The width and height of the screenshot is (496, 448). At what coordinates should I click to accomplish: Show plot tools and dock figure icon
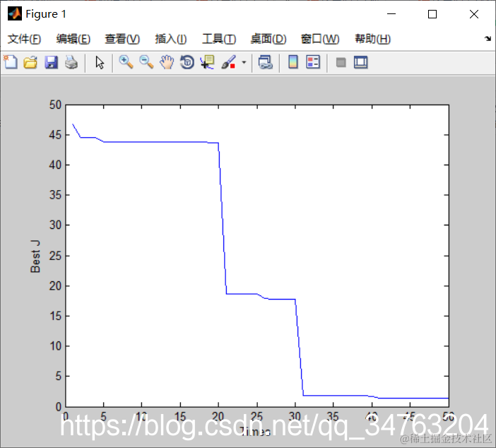pyautogui.click(x=360, y=62)
